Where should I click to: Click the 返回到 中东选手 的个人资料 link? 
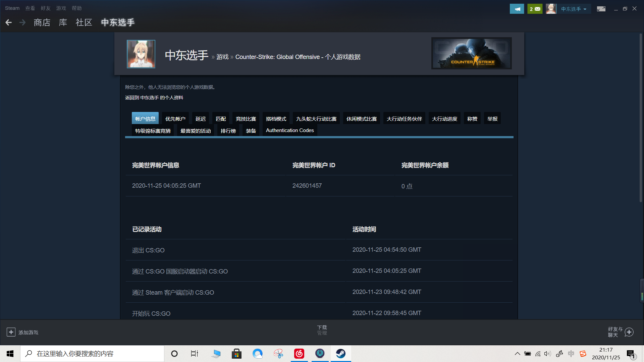[x=154, y=98]
